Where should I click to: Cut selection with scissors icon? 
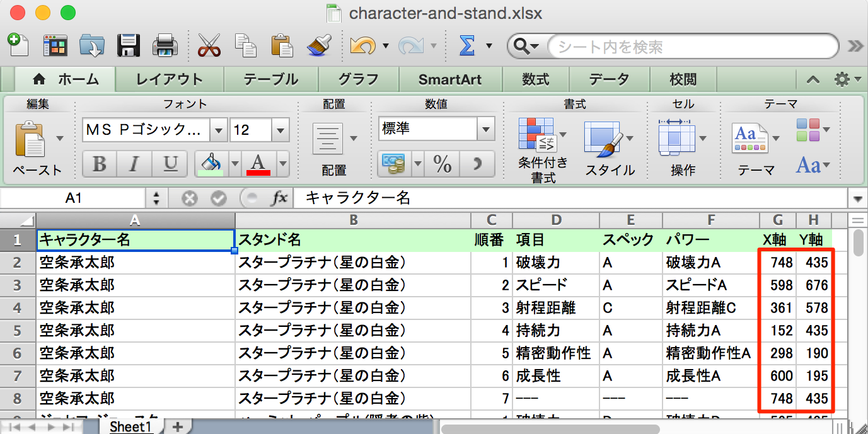pyautogui.click(x=209, y=45)
